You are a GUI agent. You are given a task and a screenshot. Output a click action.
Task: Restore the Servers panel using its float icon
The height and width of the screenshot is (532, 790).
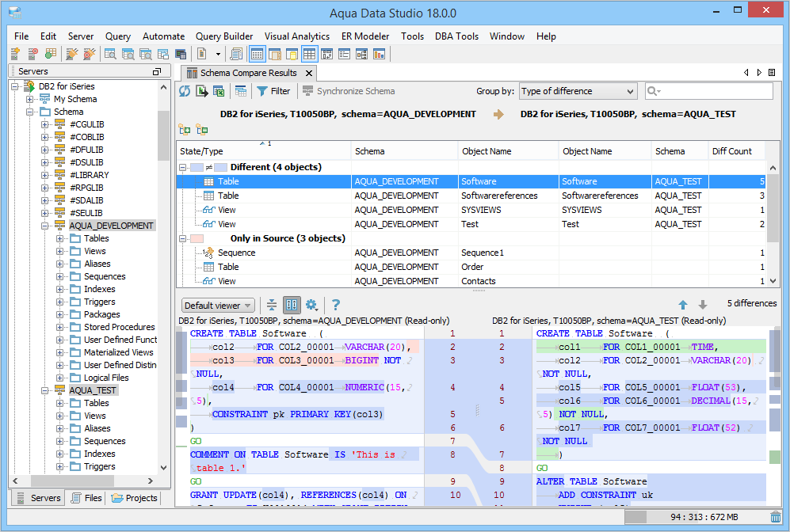(157, 71)
